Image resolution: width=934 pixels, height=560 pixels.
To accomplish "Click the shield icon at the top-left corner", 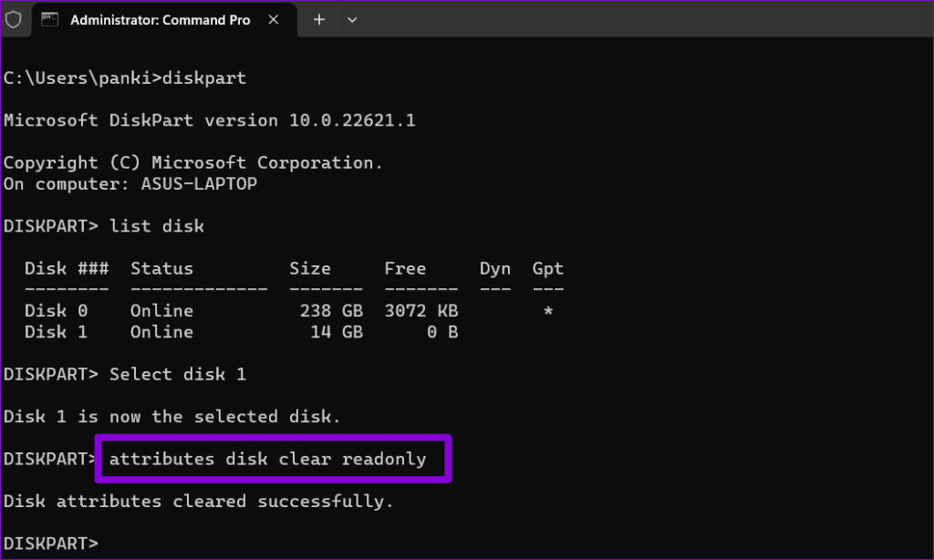I will pyautogui.click(x=14, y=19).
